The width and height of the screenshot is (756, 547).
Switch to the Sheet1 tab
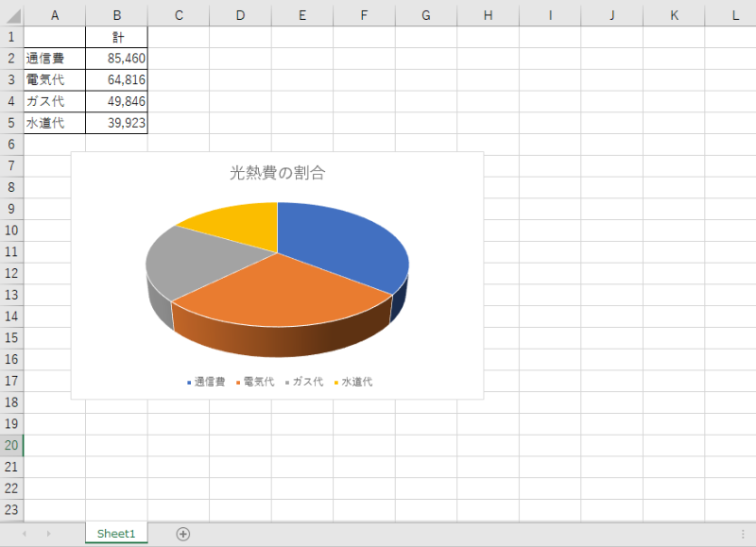click(x=116, y=534)
